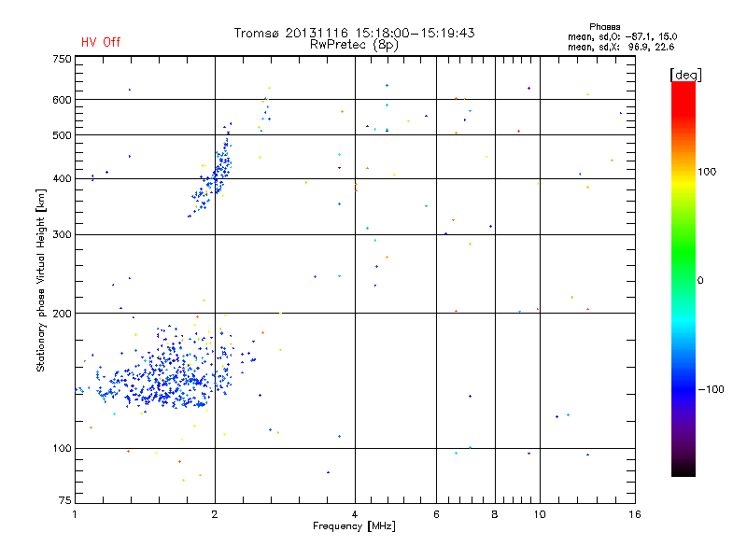Click the Phases heading in top-right
The height and width of the screenshot is (560, 747).
605,26
